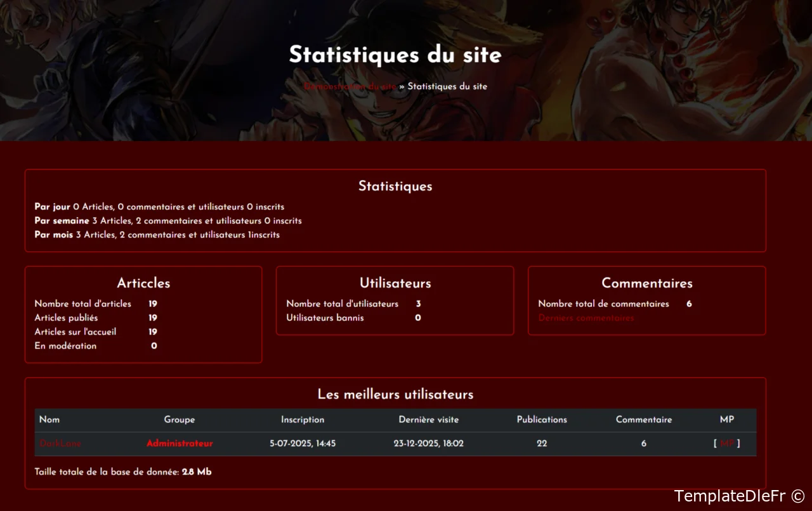The image size is (812, 511).
Task: Click the MP private message link
Action: click(726, 444)
